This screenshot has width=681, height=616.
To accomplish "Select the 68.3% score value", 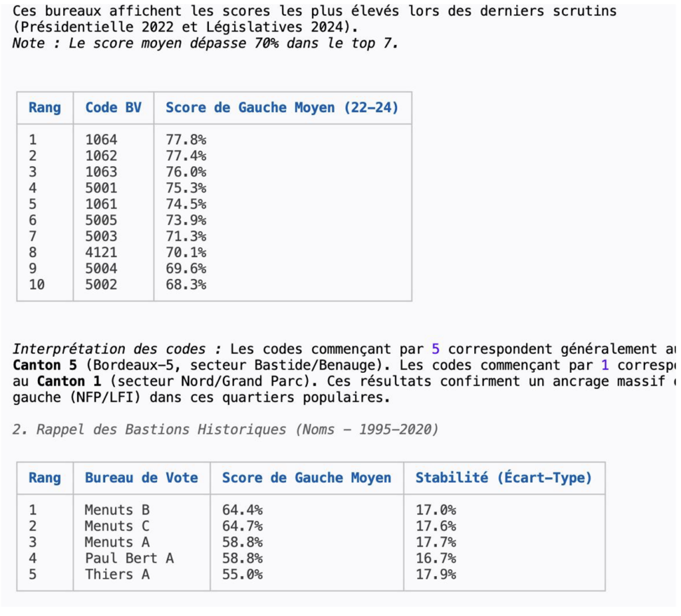I will [186, 285].
